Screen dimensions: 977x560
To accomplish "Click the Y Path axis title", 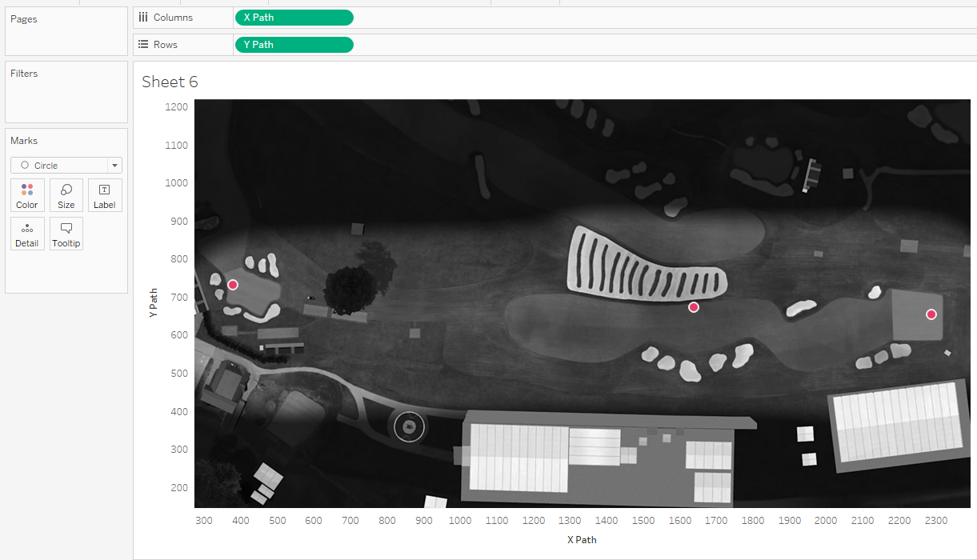I will tap(154, 303).
